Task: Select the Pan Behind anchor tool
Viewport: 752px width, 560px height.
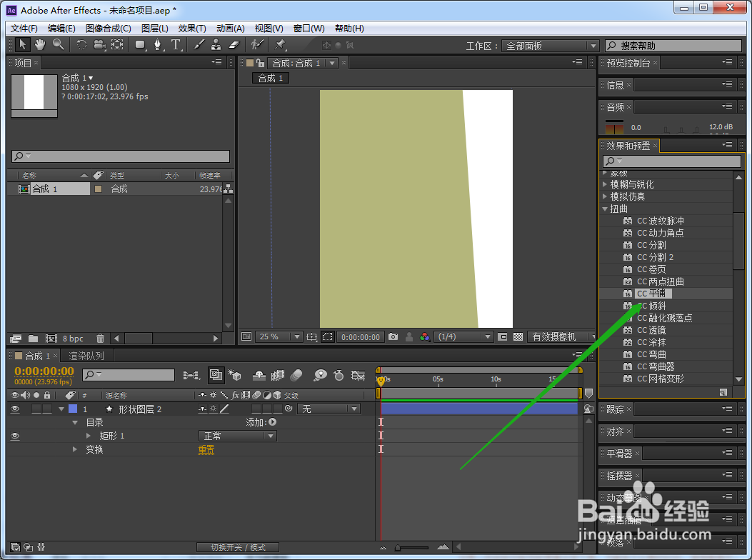Action: 117,45
